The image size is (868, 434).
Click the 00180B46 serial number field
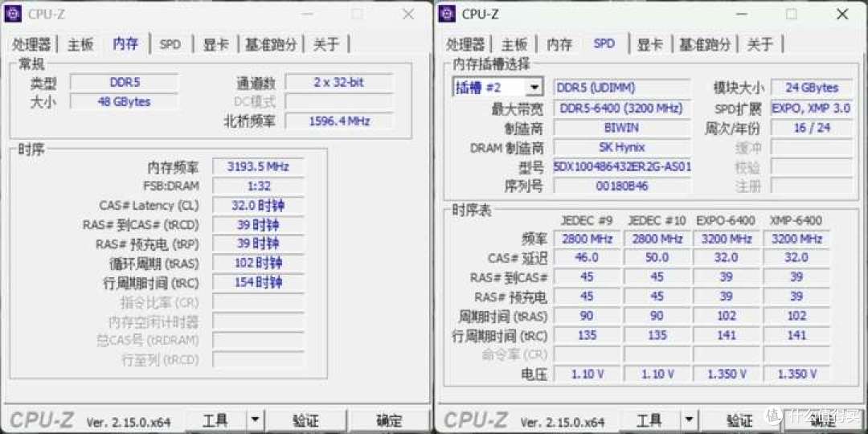pyautogui.click(x=622, y=186)
